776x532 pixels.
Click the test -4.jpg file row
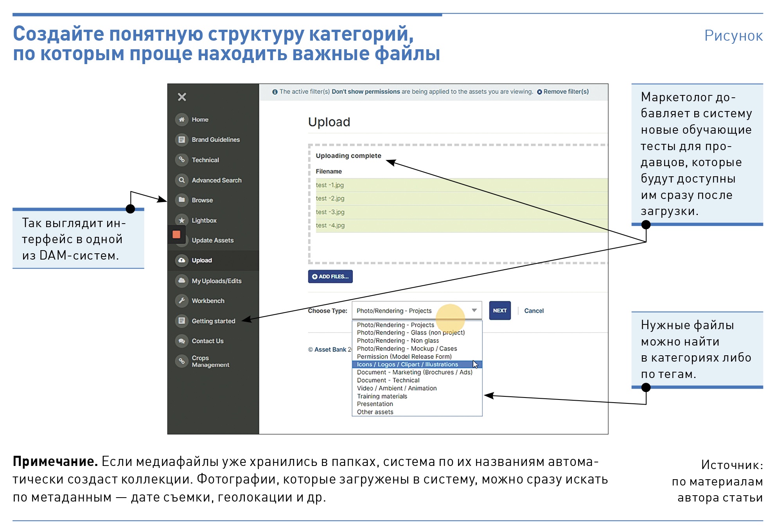tap(462, 226)
